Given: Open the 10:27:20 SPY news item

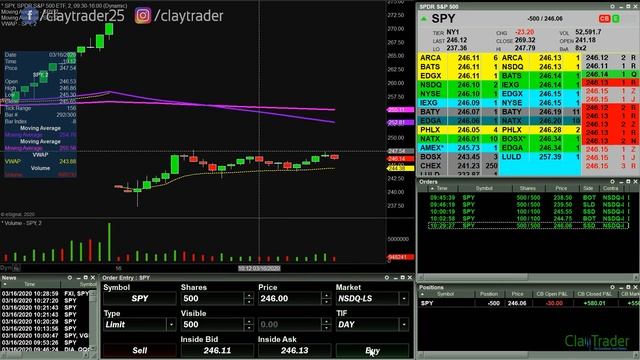Looking at the screenshot, I should (45, 300).
